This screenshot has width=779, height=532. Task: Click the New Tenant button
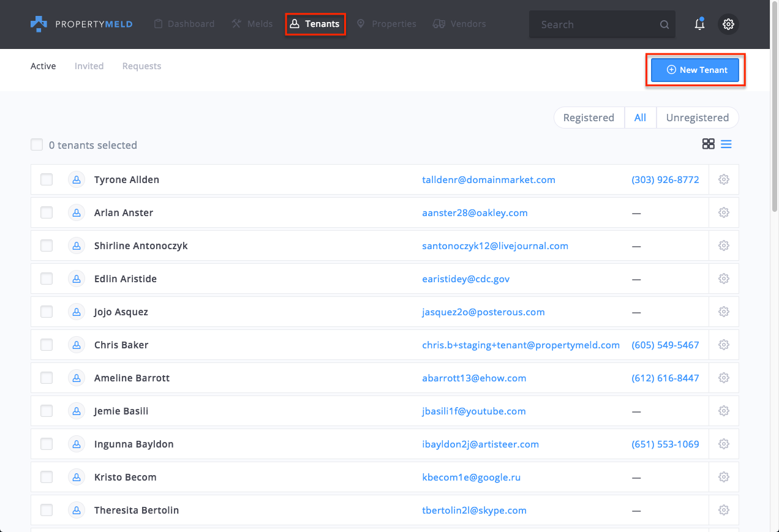click(x=695, y=70)
